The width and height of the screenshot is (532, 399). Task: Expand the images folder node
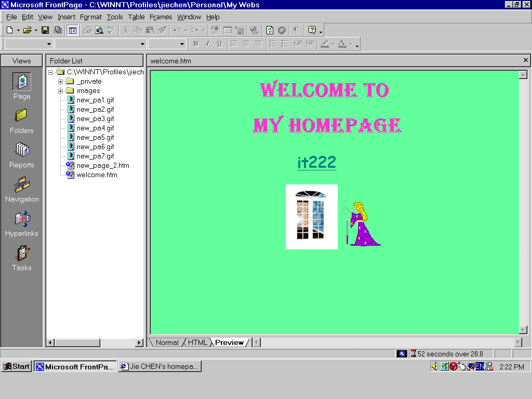[x=61, y=91]
